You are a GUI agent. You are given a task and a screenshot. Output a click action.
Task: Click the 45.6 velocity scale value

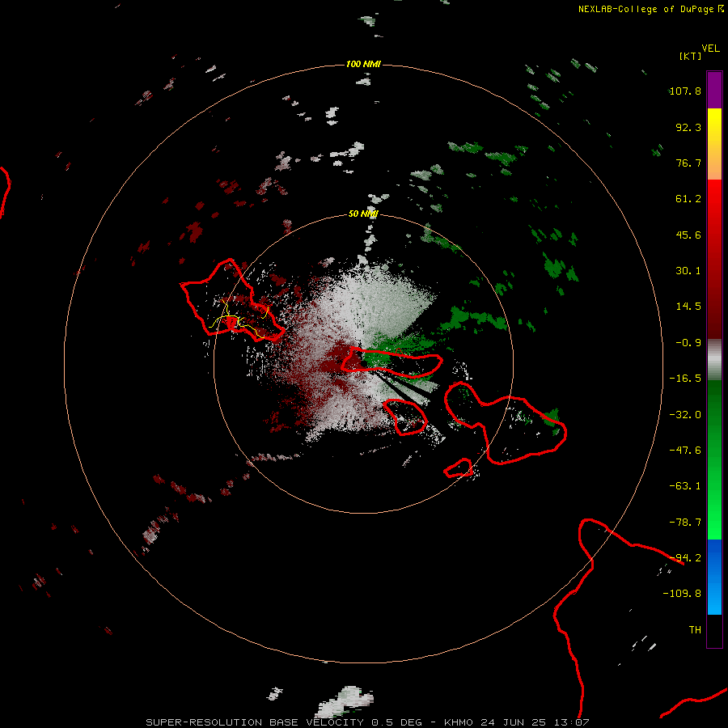[x=688, y=235]
